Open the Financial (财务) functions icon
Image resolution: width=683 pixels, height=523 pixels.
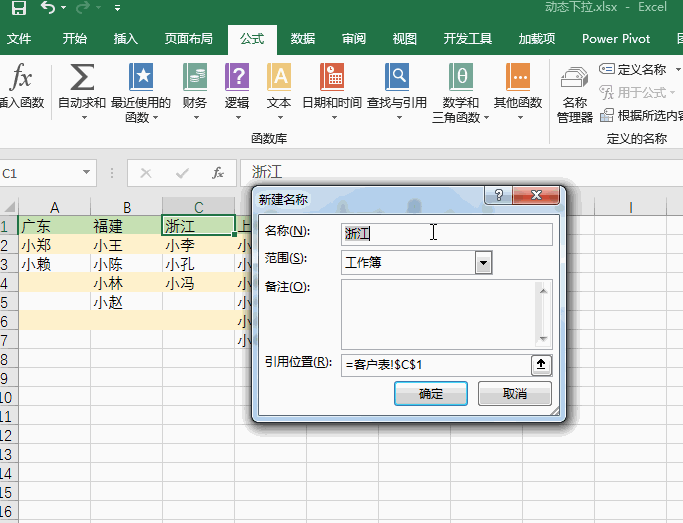[x=195, y=78]
